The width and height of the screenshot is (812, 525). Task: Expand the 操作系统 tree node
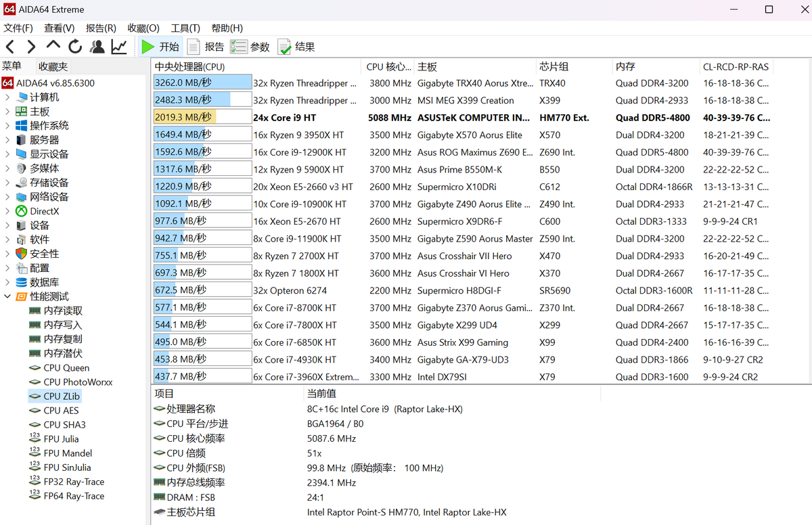7,126
